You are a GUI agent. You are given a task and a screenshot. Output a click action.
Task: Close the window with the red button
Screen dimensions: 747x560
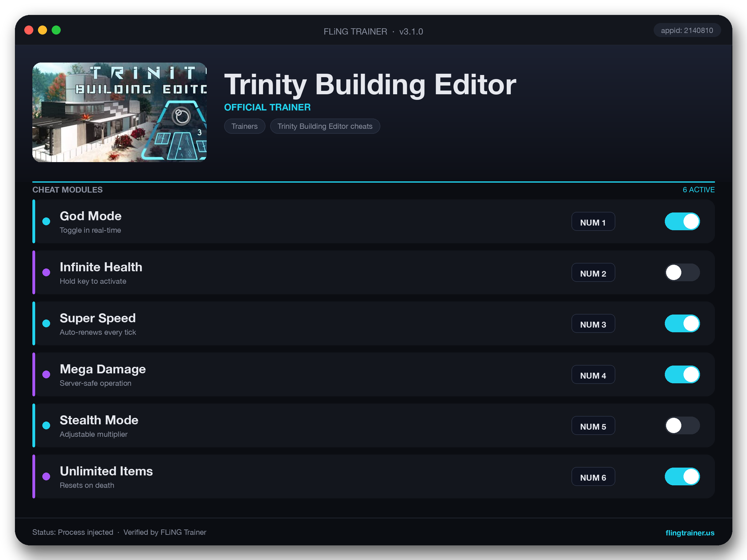tap(29, 30)
